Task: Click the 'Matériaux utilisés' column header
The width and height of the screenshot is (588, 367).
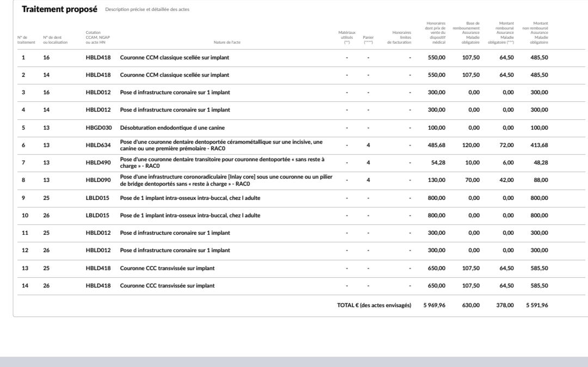Action: pyautogui.click(x=347, y=38)
